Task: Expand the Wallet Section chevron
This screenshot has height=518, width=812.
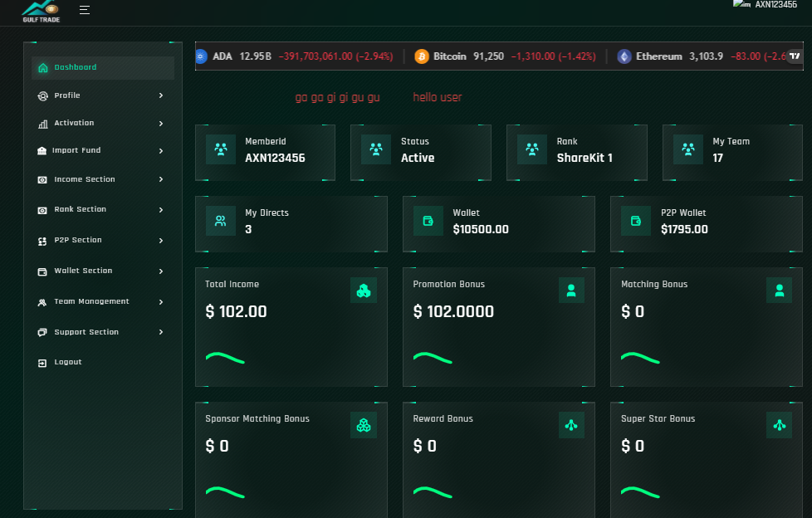Action: [160, 271]
